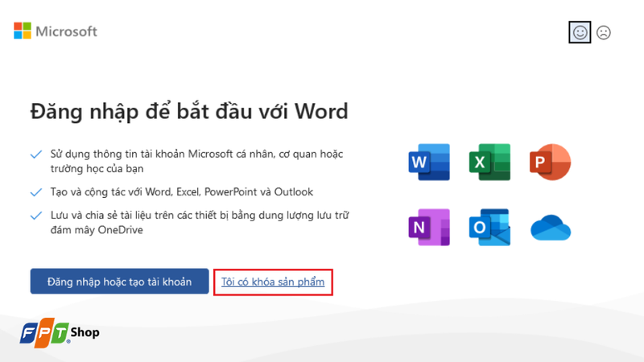This screenshot has width=644, height=362.
Task: Open the Tôi có khóa sản phẩm link
Action: (273, 282)
